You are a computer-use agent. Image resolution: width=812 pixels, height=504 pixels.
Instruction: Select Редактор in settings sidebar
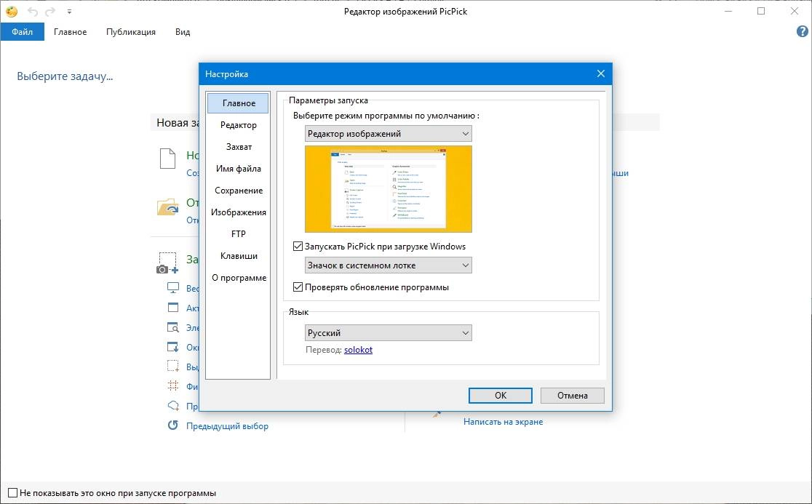pos(238,124)
